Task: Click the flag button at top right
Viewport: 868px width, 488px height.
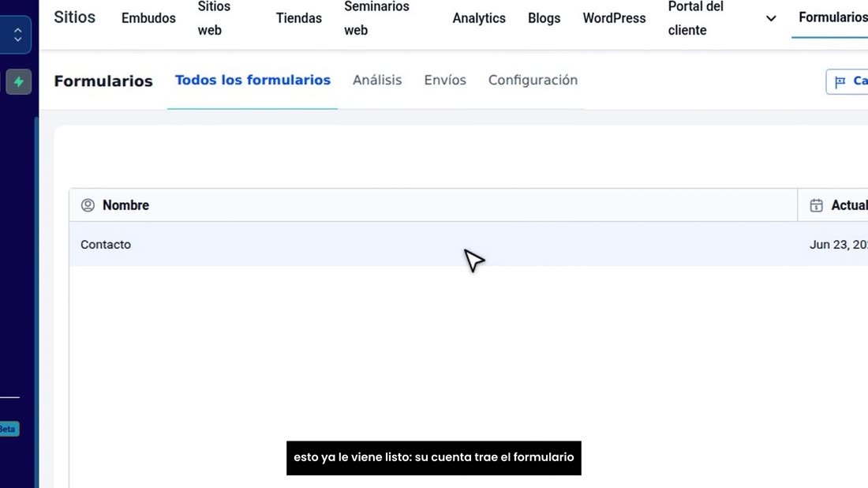Action: click(847, 81)
